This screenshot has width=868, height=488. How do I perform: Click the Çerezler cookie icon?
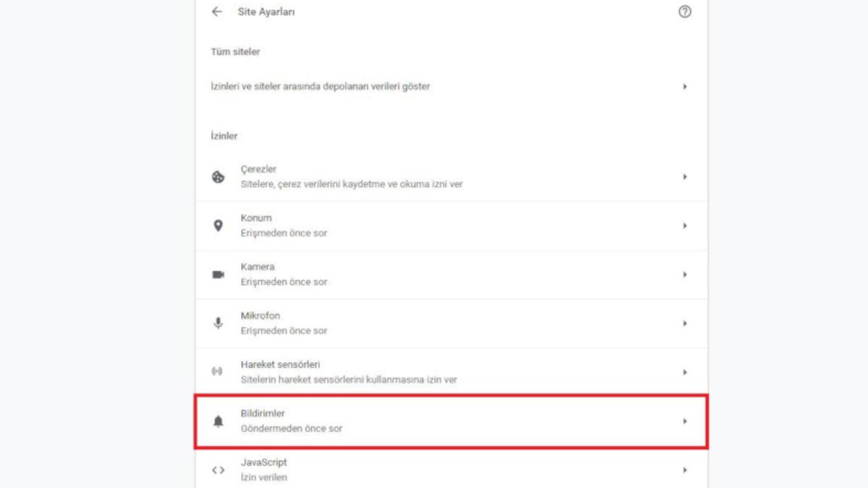click(218, 176)
